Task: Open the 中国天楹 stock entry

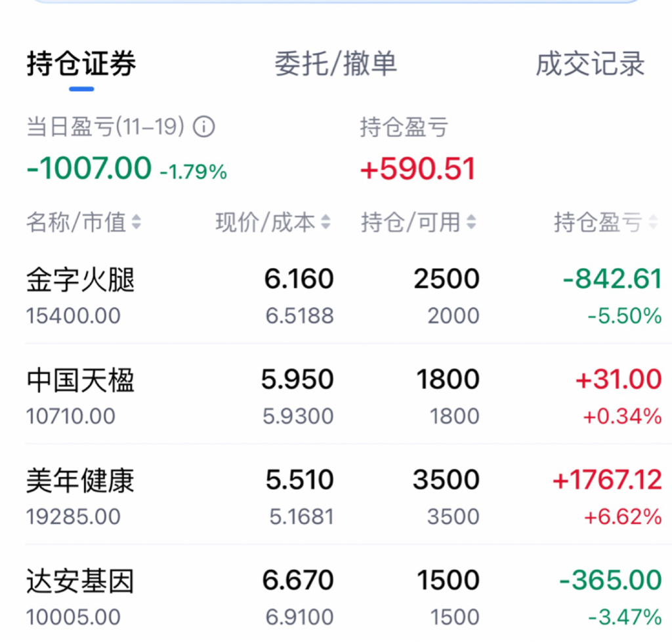Action: coord(344,396)
